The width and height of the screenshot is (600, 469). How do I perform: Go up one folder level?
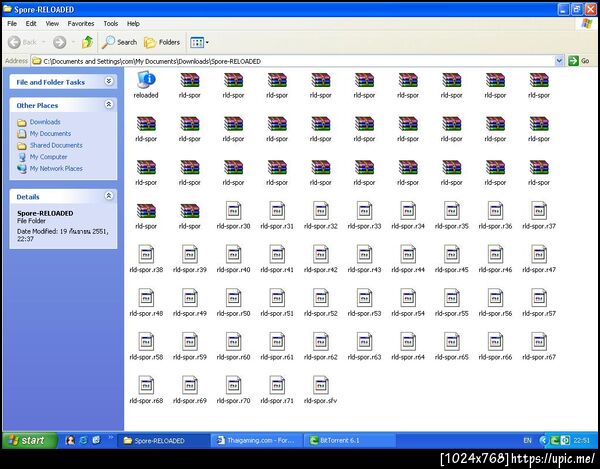[x=88, y=42]
